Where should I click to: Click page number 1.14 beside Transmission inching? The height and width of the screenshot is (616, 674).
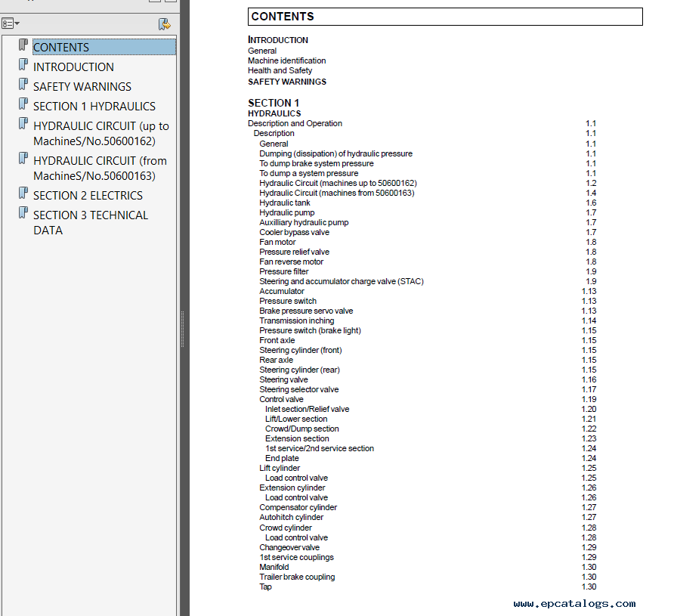tap(589, 320)
